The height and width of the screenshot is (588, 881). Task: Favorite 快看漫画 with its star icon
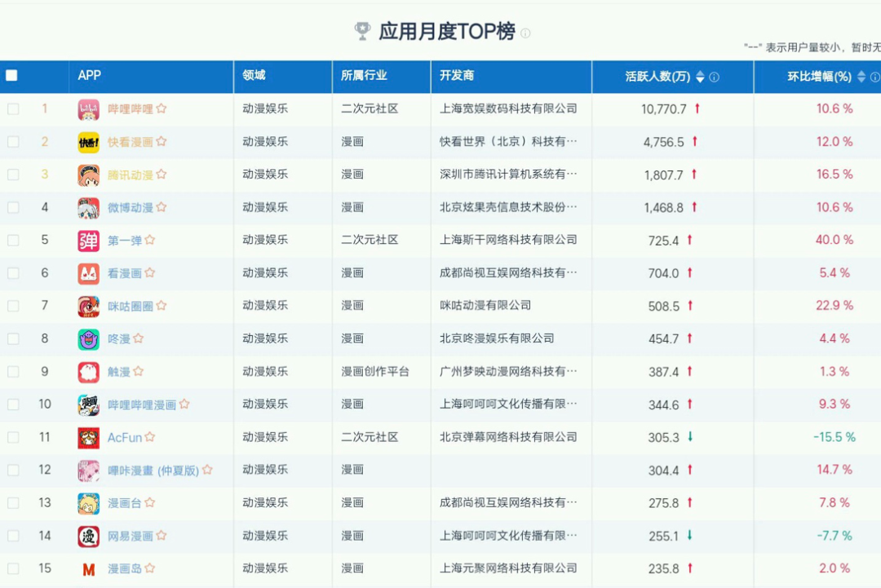coord(162,142)
